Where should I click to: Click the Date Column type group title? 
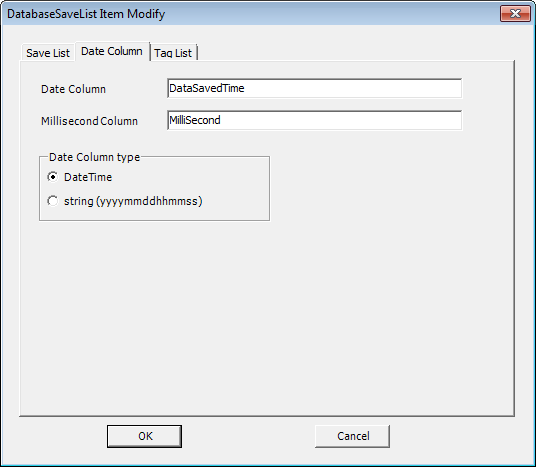[94, 157]
